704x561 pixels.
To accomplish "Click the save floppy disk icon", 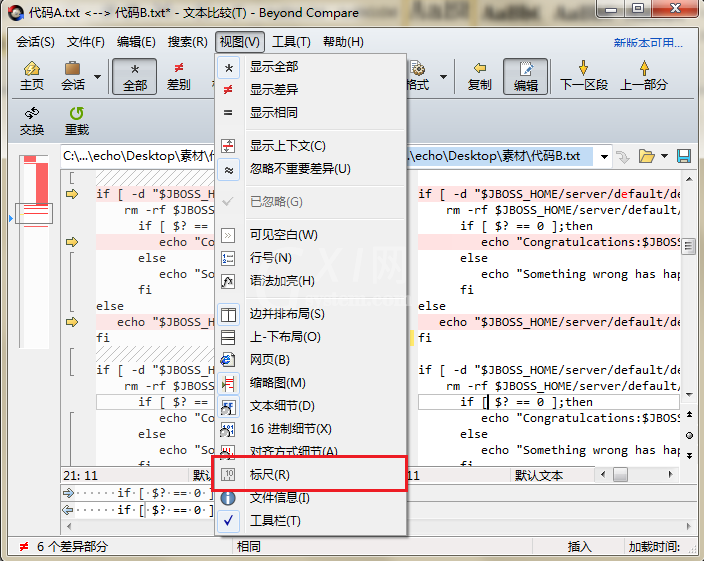I will pyautogui.click(x=684, y=156).
